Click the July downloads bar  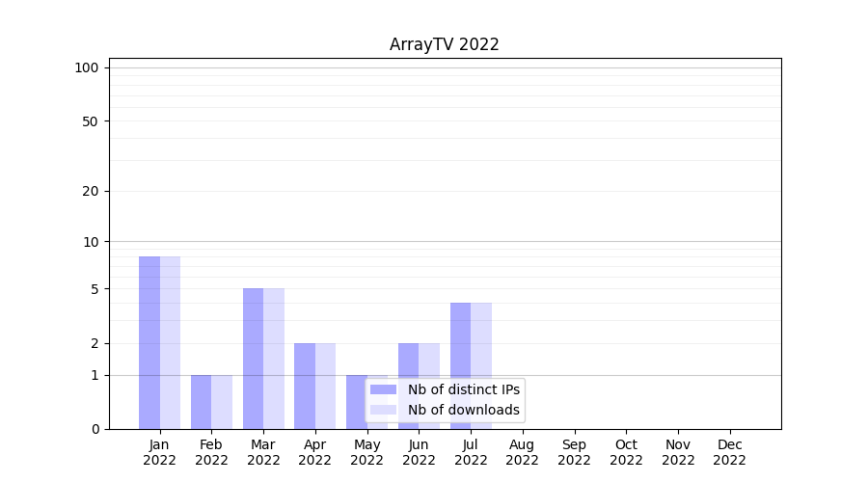coord(481,365)
